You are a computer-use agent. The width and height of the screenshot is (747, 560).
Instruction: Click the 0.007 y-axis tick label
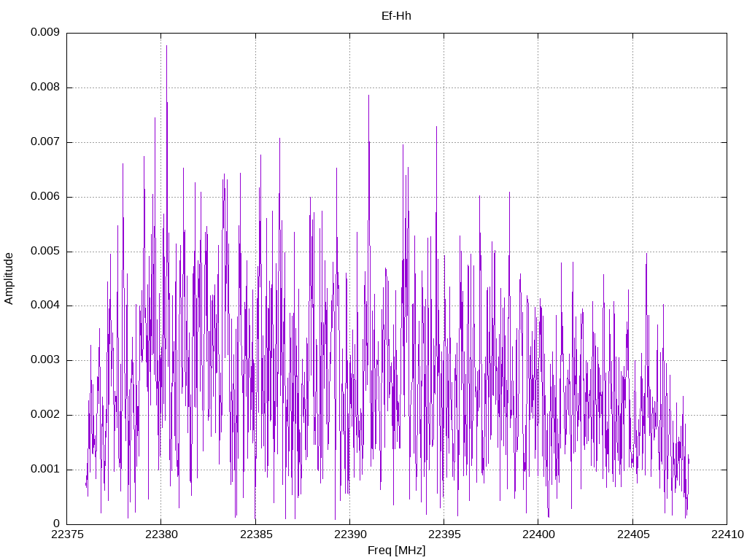pyautogui.click(x=45, y=142)
